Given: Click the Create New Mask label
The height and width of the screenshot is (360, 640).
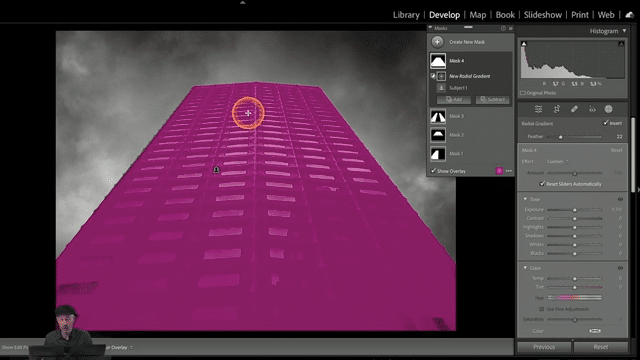Looking at the screenshot, I should (467, 42).
